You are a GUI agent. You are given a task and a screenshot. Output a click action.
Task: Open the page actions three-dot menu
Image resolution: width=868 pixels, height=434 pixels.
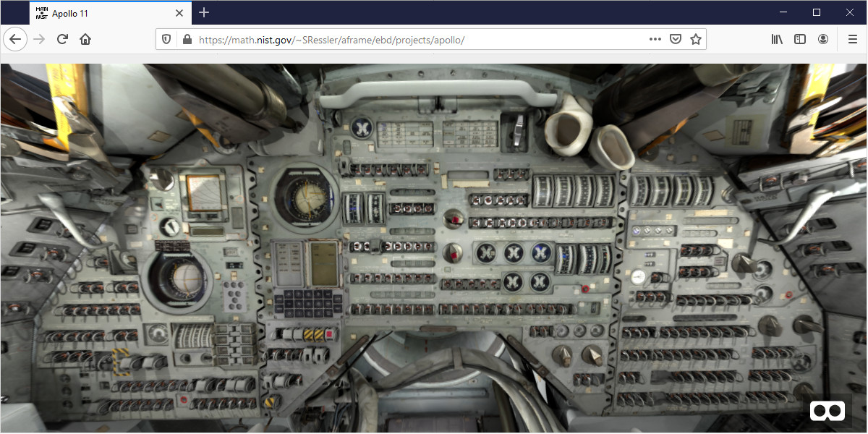click(655, 39)
